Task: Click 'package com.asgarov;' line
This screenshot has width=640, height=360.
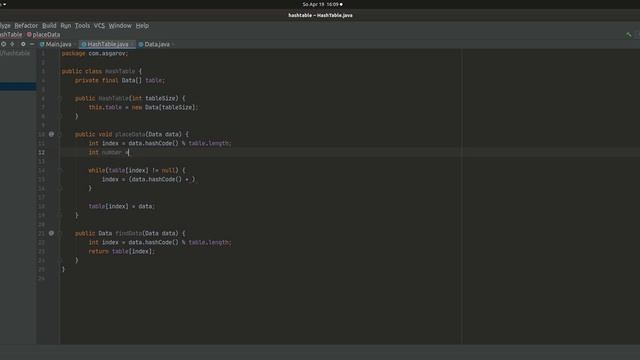Action: pos(95,53)
